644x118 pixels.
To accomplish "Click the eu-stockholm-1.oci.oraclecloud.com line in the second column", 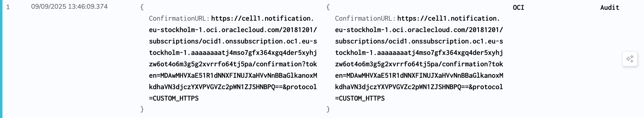I will pos(419,30).
